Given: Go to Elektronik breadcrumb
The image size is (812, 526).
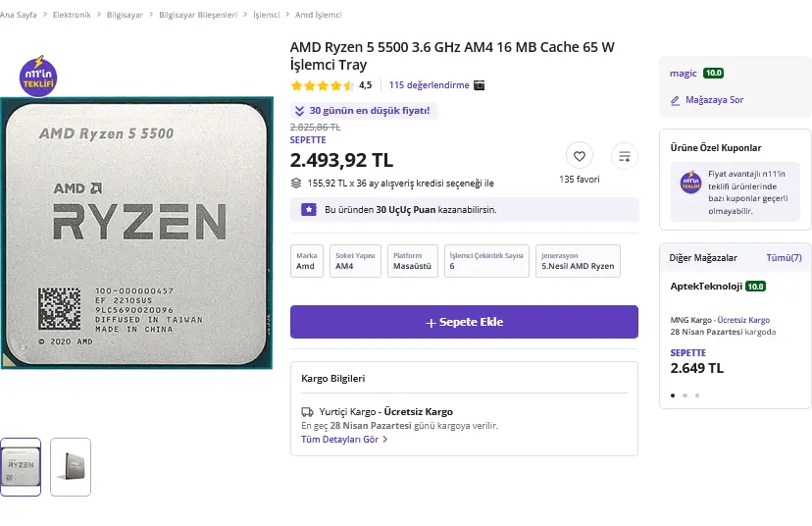Looking at the screenshot, I should (72, 15).
